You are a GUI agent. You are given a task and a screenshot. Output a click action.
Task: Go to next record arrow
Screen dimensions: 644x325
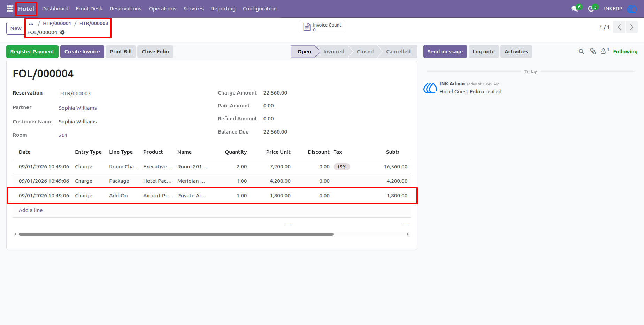click(x=631, y=27)
